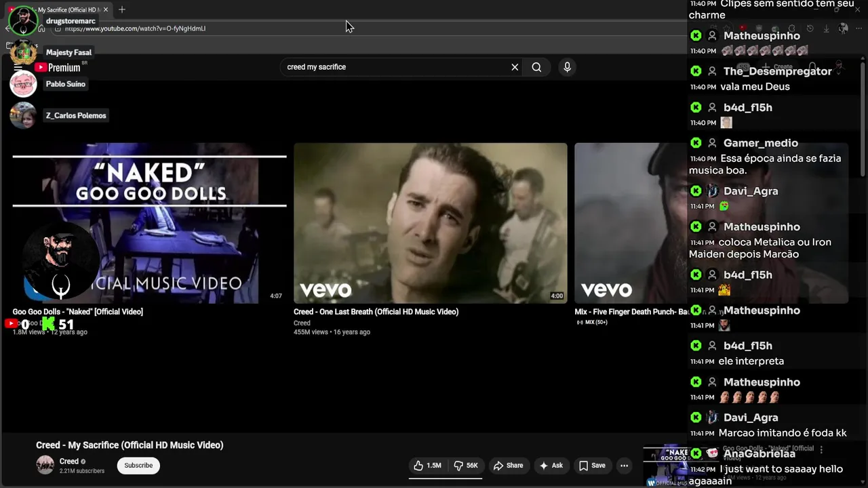The width and height of the screenshot is (868, 488).
Task: Subscribe to the Creed channel
Action: point(138,466)
